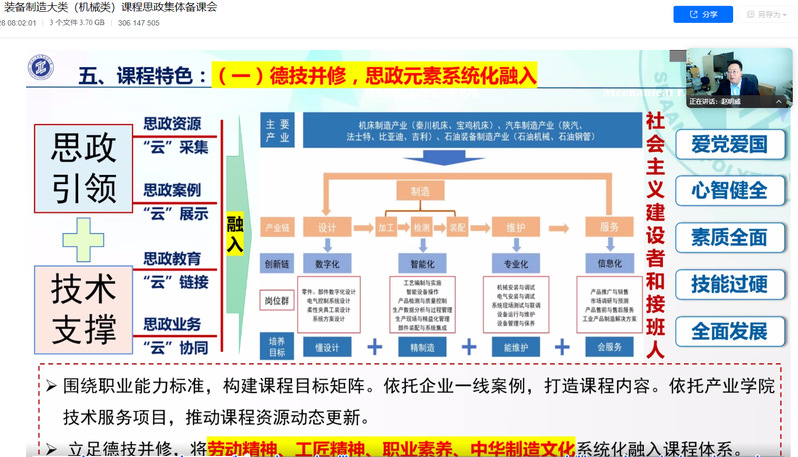Viewport: 798px width, 457px height.
Task: Click plus icon between 能维护 and 会服务
Action: pyautogui.click(x=562, y=347)
